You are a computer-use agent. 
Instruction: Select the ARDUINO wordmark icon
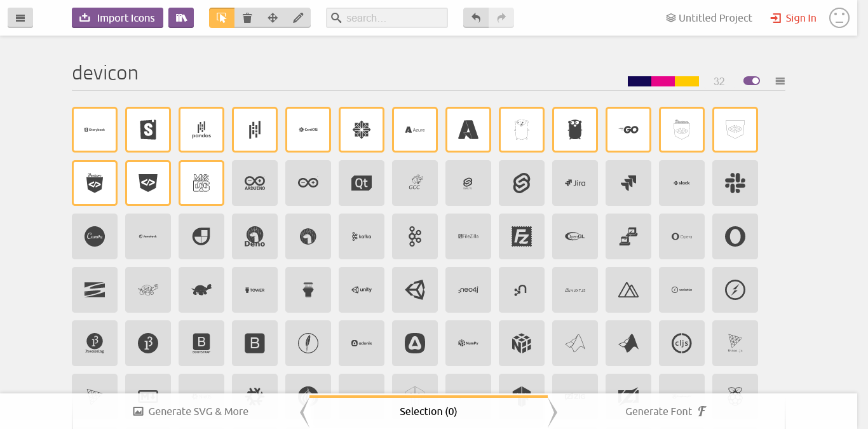click(x=255, y=183)
